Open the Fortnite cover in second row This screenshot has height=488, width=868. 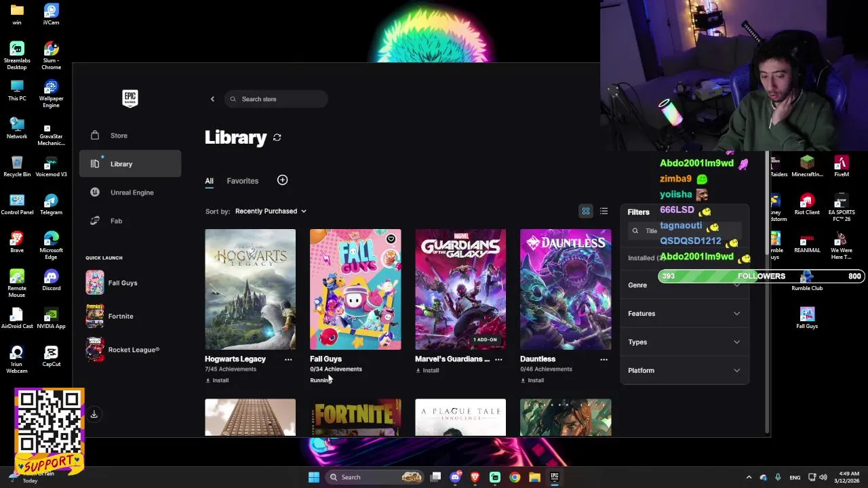click(355, 418)
